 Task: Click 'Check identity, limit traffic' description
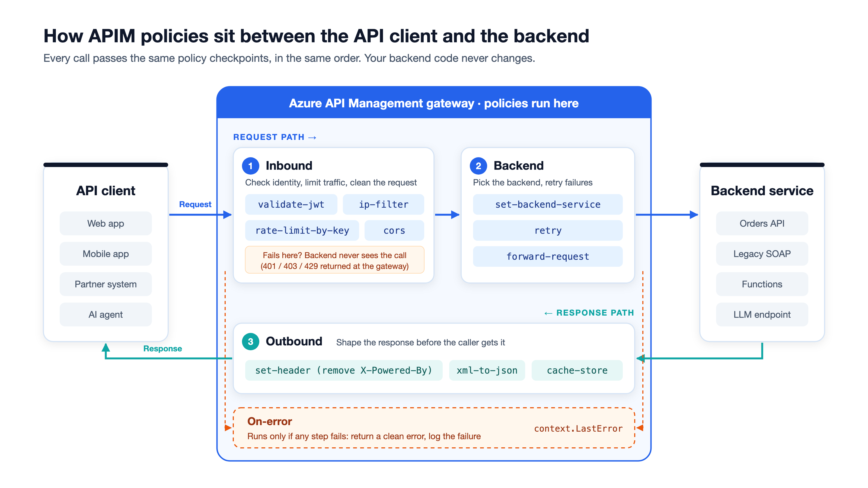[x=331, y=182]
